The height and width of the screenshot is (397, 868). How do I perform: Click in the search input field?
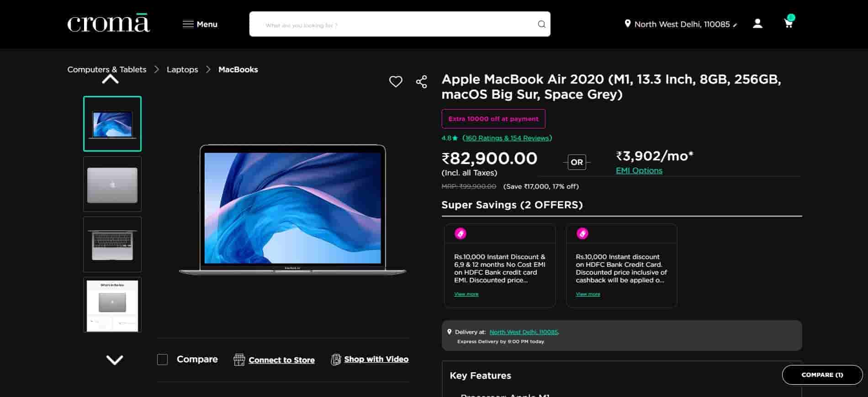tap(393, 25)
